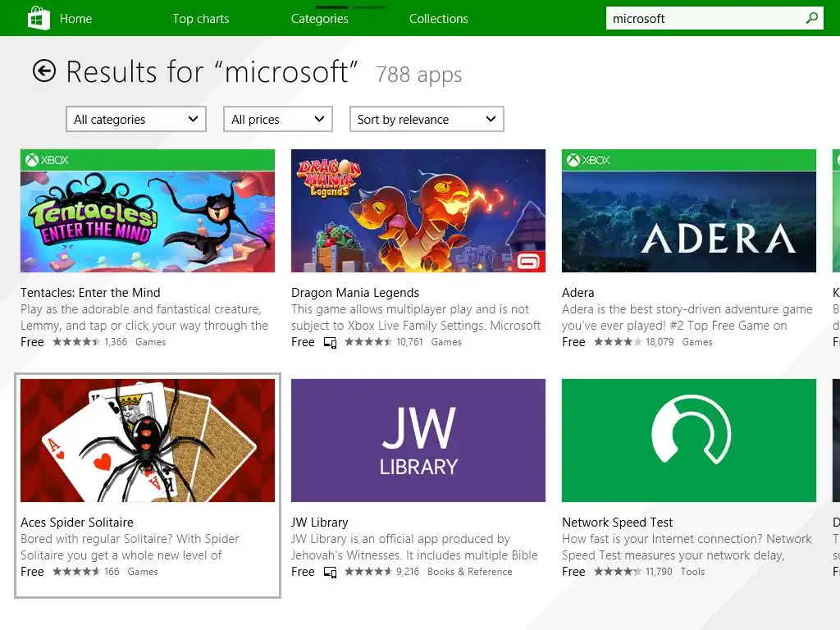
Task: Click the Books & Reference category label
Action: coord(470,572)
